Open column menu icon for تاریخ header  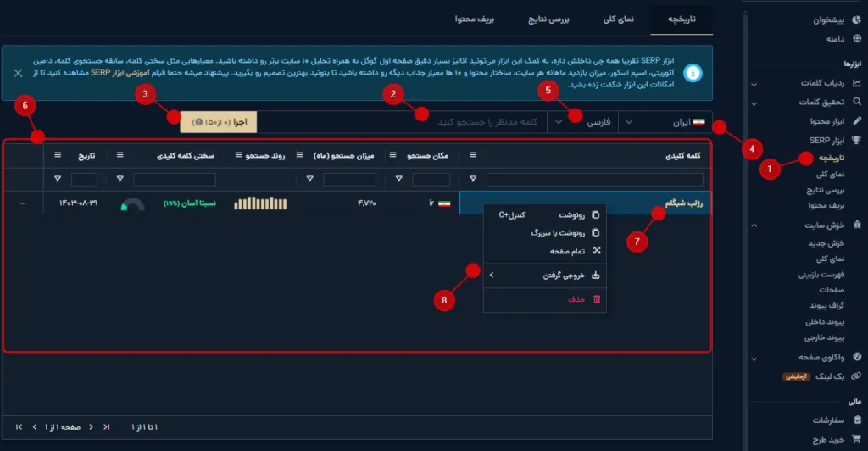click(58, 155)
